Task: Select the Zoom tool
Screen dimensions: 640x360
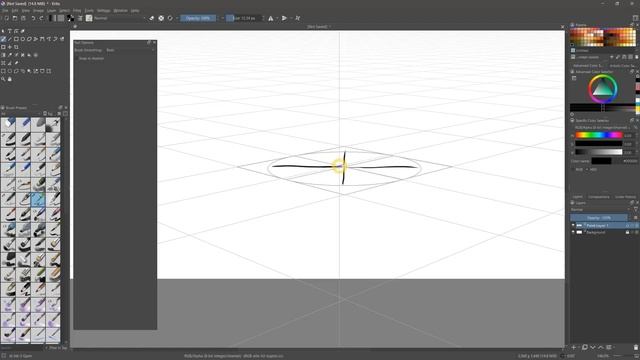Action: tap(3, 79)
